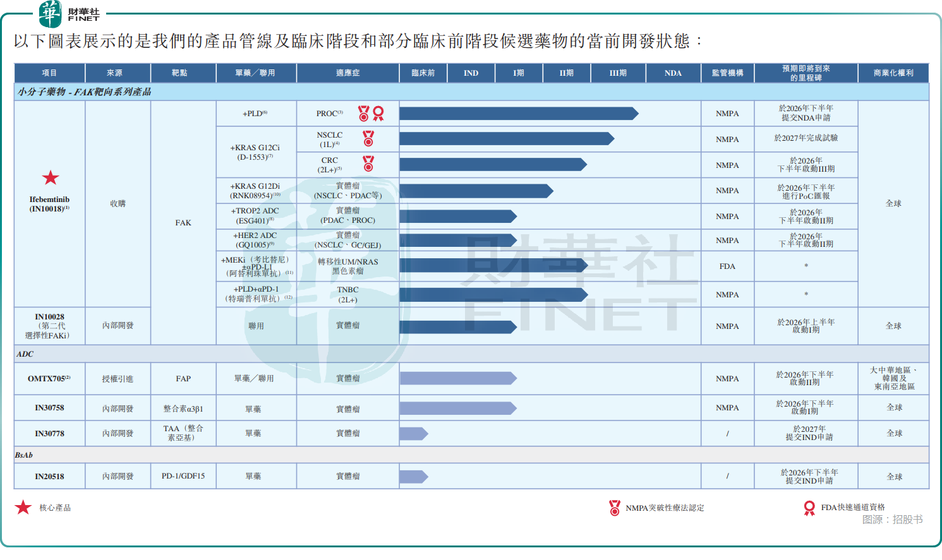Click the 小分子藥物 FAK靶向系列產品 section header
Image resolution: width=942 pixels, height=560 pixels.
point(85,92)
